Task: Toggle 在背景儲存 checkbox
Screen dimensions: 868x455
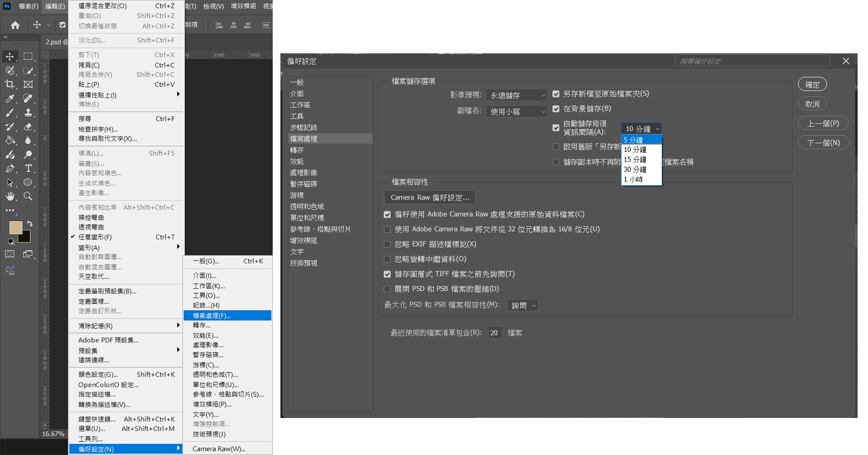Action: tap(556, 109)
